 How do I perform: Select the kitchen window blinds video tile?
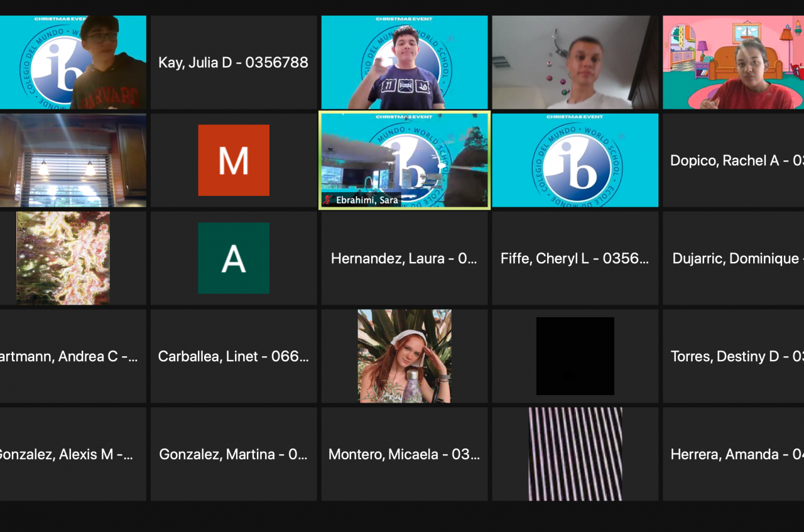tap(73, 160)
